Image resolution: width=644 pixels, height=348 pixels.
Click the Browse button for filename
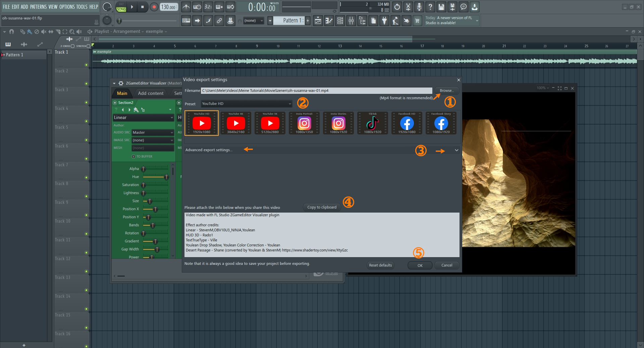pyautogui.click(x=447, y=91)
